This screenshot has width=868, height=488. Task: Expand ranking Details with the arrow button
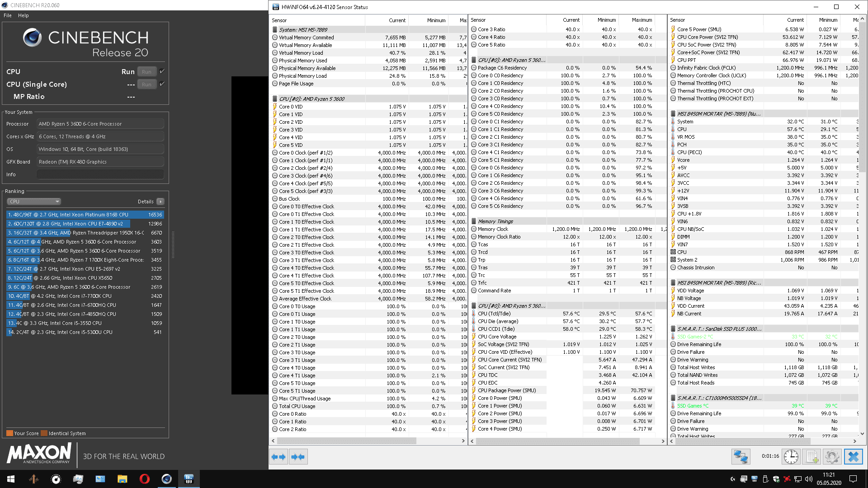pos(160,202)
